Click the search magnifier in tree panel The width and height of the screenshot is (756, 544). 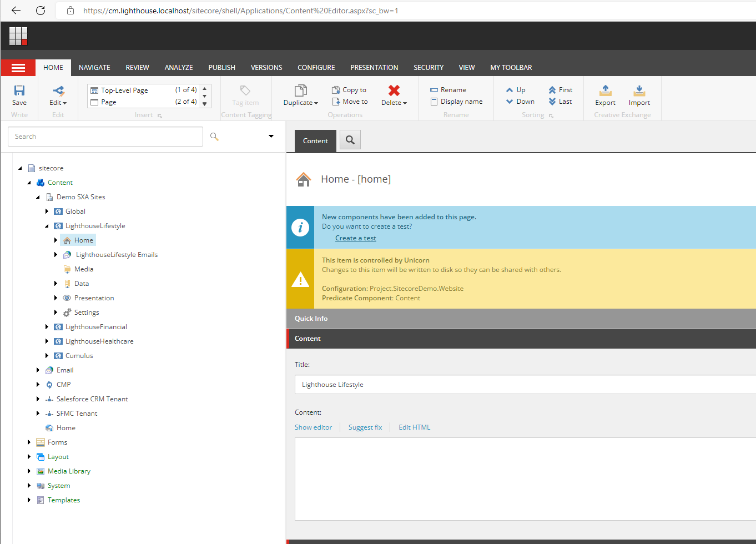point(214,137)
